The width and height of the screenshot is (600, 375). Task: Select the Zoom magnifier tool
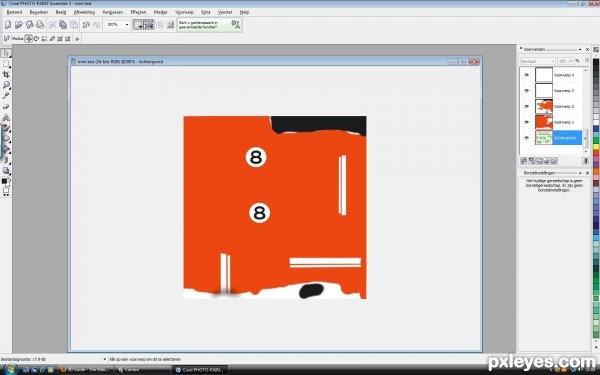[6, 85]
